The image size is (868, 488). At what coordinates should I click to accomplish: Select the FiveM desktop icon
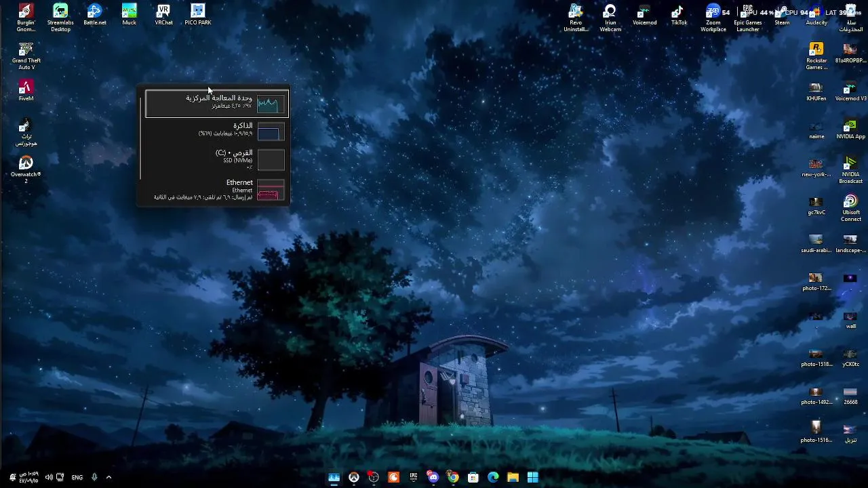point(26,90)
